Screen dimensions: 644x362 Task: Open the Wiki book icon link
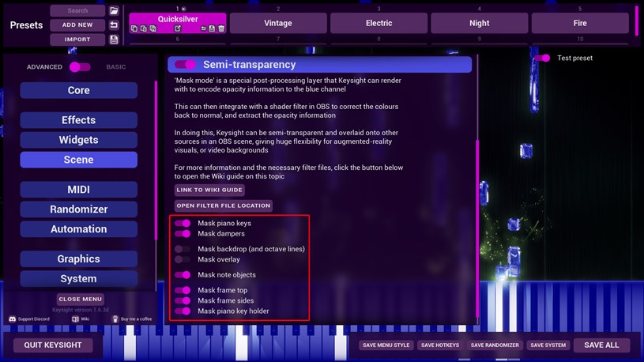coord(75,319)
